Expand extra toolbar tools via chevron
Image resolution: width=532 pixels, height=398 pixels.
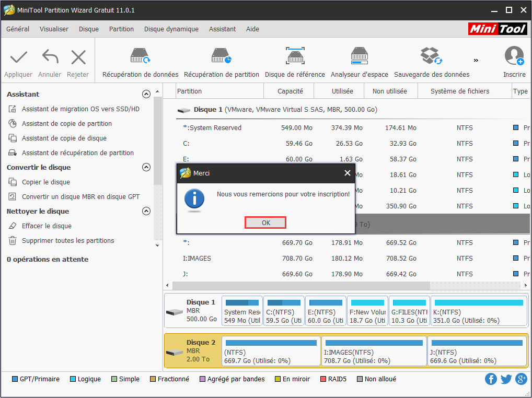[476, 60]
